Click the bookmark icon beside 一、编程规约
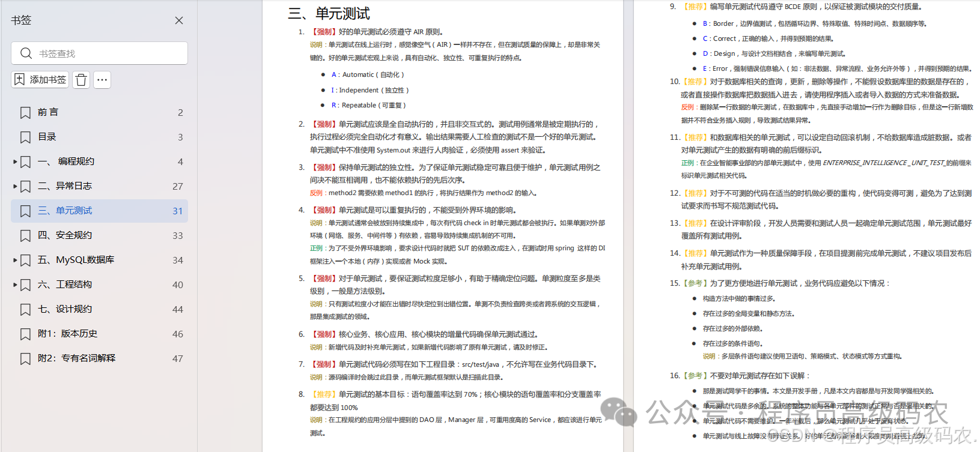Screen dimensions: 980x452 [25, 161]
